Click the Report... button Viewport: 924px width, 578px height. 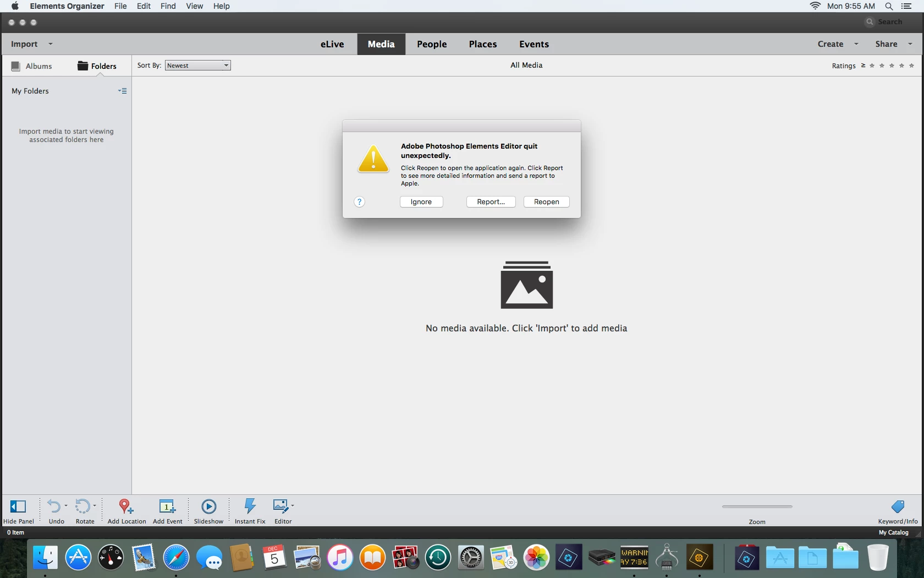click(491, 202)
